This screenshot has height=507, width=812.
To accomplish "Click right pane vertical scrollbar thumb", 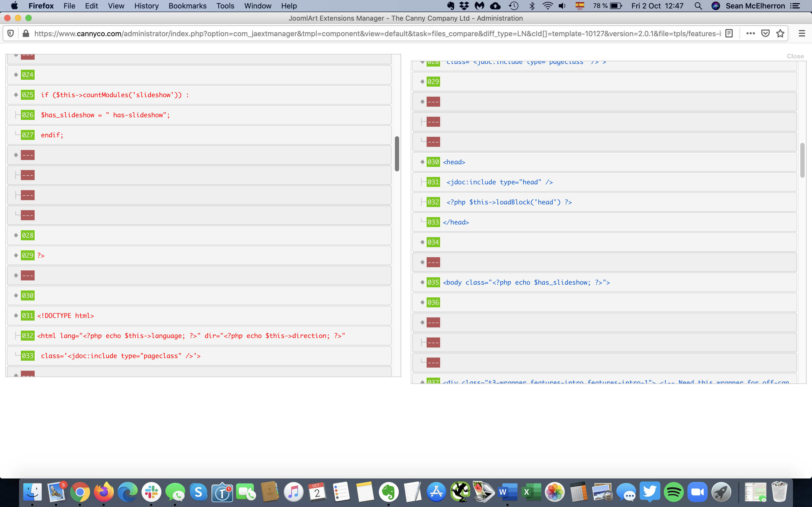I will click(x=802, y=160).
